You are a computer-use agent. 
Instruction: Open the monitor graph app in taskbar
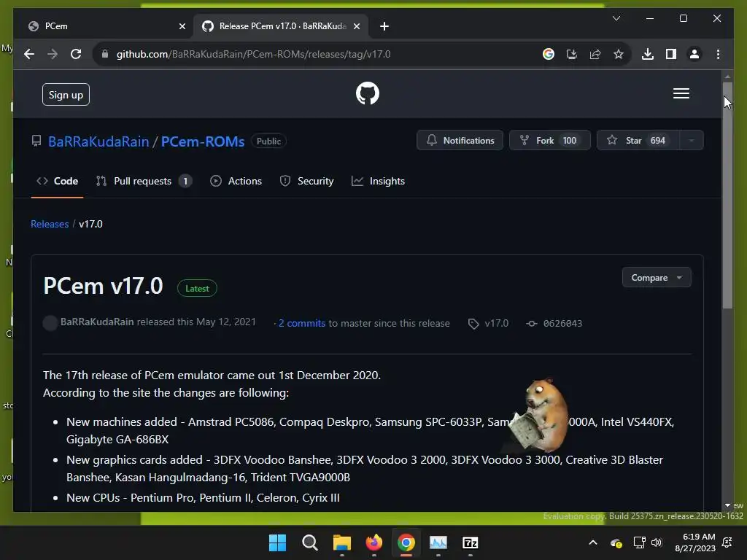(438, 542)
